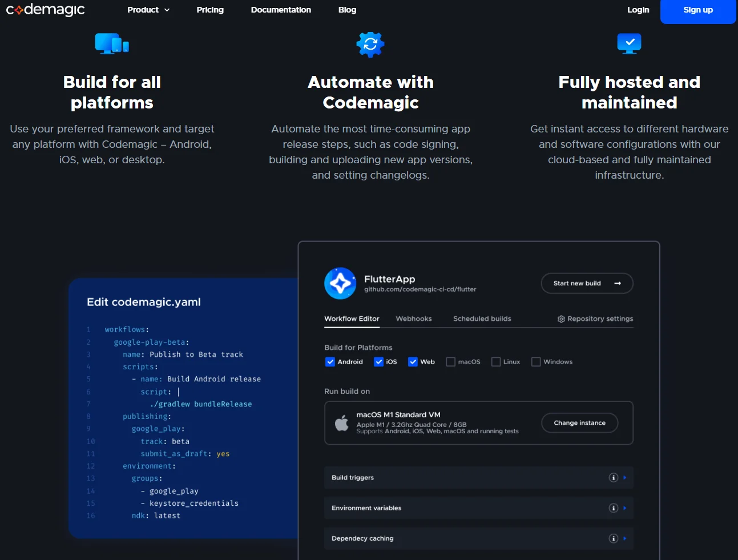Click the 'Edit codemagic.yaml' heading
The image size is (738, 560).
click(144, 302)
